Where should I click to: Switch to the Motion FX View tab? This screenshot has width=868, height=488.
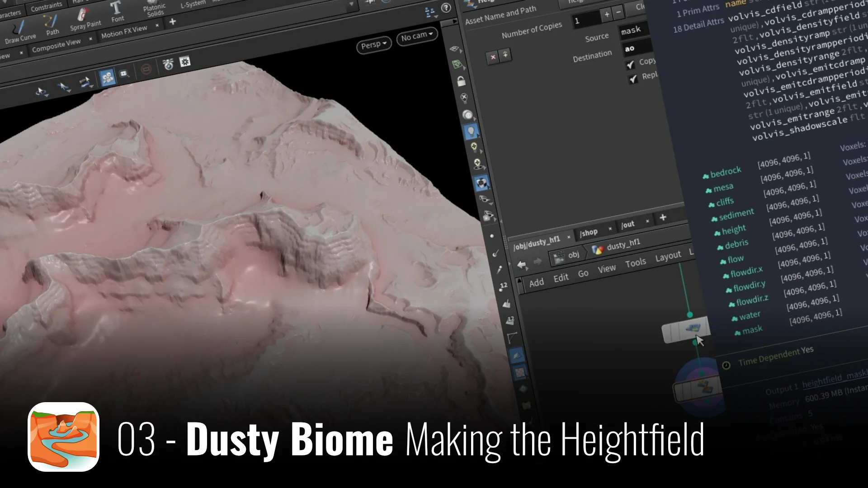click(x=124, y=31)
